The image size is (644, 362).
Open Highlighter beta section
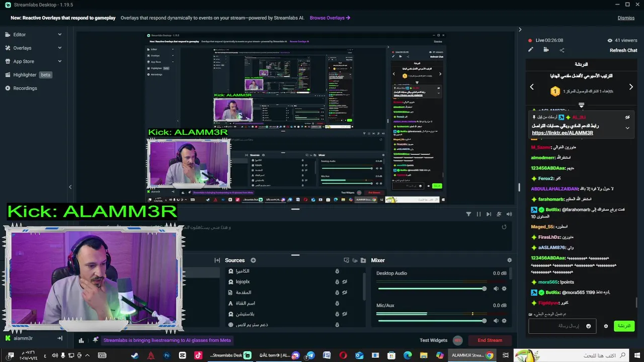click(29, 75)
